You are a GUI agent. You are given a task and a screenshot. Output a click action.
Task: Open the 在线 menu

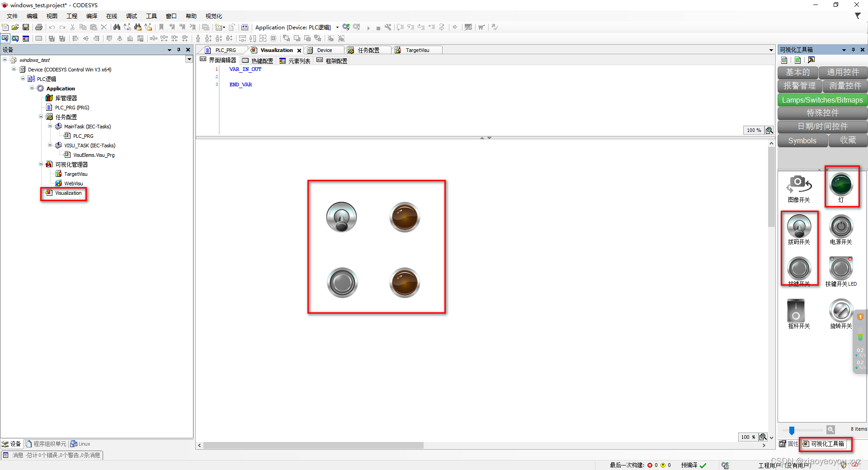click(x=112, y=16)
